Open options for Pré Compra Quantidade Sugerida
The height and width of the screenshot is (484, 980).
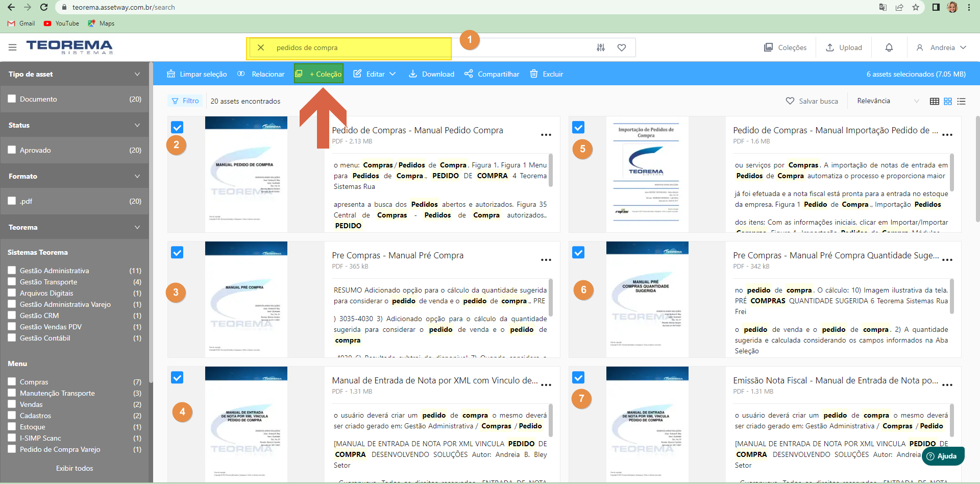(x=947, y=260)
